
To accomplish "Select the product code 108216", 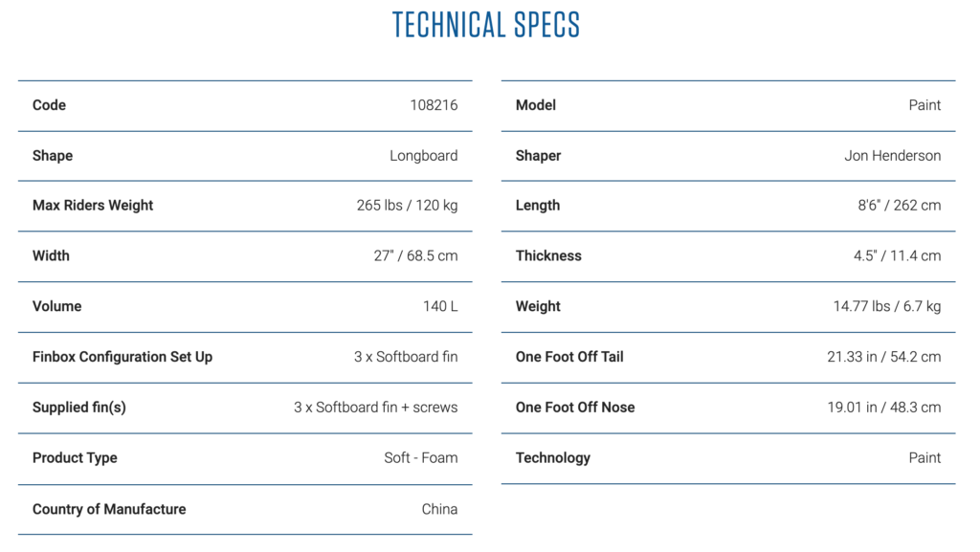I will (x=434, y=105).
